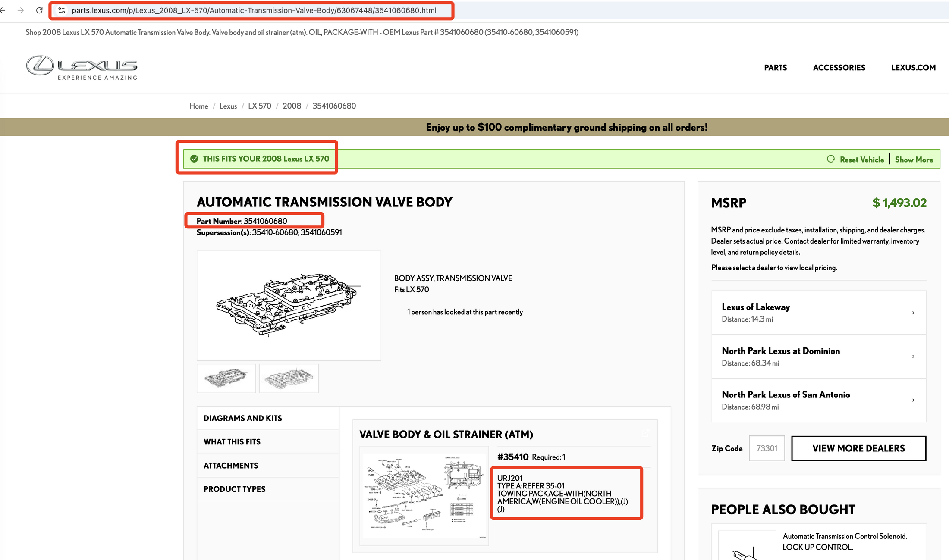Switch to the Diagrams and Kits tab
The height and width of the screenshot is (560, 949).
pyautogui.click(x=268, y=418)
